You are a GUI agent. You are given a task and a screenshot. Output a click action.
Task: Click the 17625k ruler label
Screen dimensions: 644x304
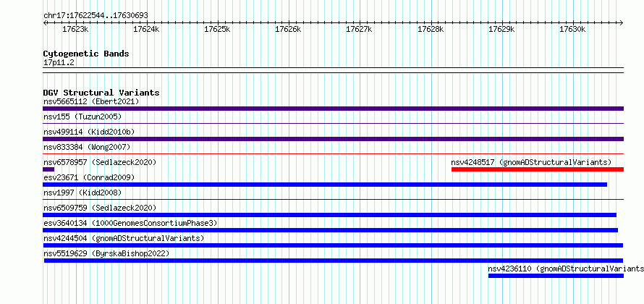pos(217,29)
